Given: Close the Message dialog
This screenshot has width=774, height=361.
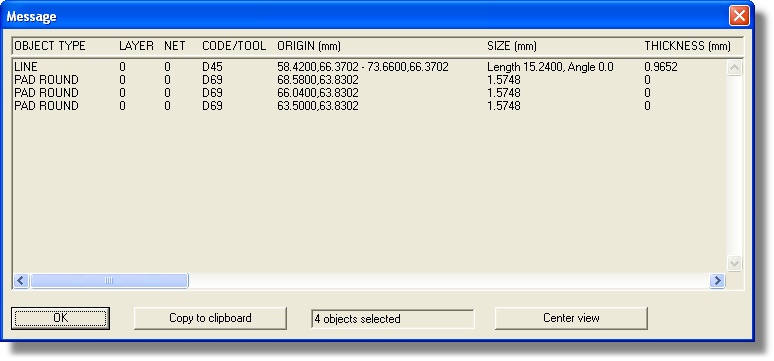Looking at the screenshot, I should point(739,16).
